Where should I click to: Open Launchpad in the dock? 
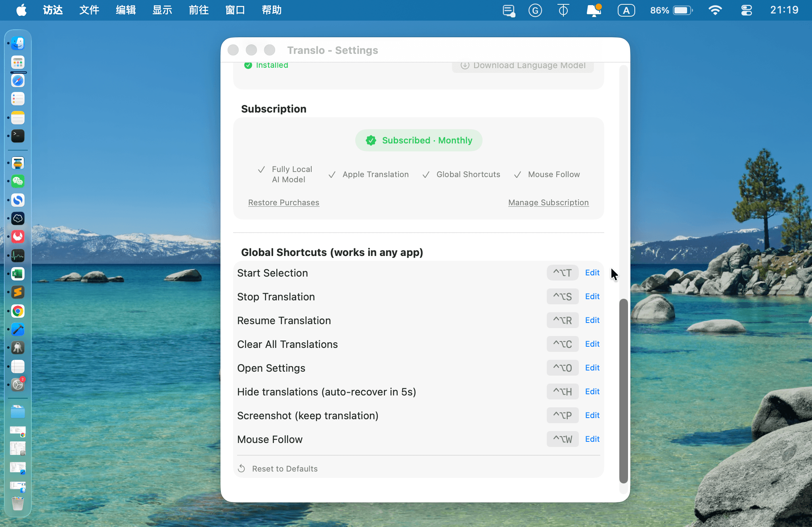coord(18,62)
